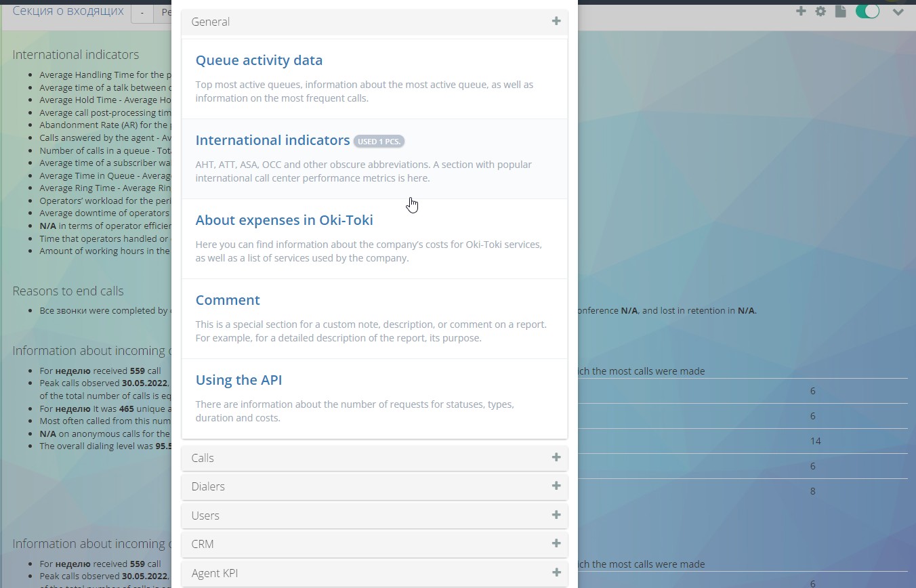Image resolution: width=916 pixels, height=588 pixels.
Task: Click the plus icon on General row
Action: [556, 21]
